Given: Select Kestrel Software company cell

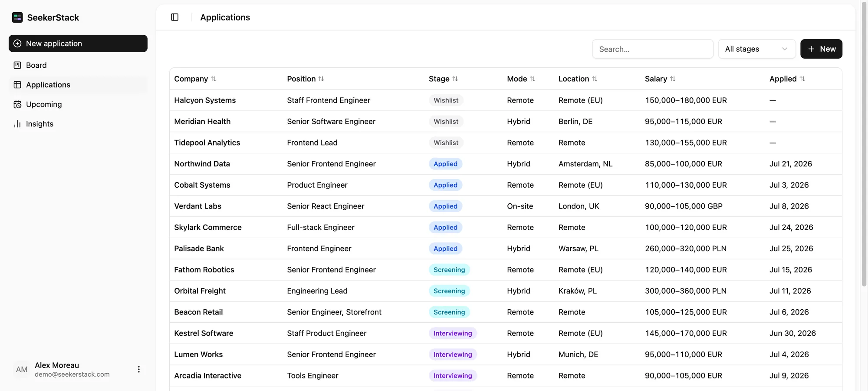Looking at the screenshot, I should (x=204, y=333).
